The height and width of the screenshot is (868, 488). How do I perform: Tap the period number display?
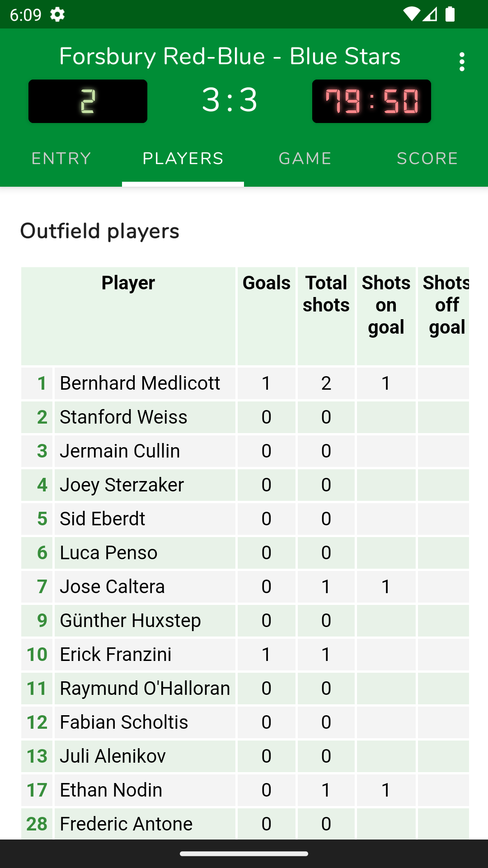[x=88, y=101]
